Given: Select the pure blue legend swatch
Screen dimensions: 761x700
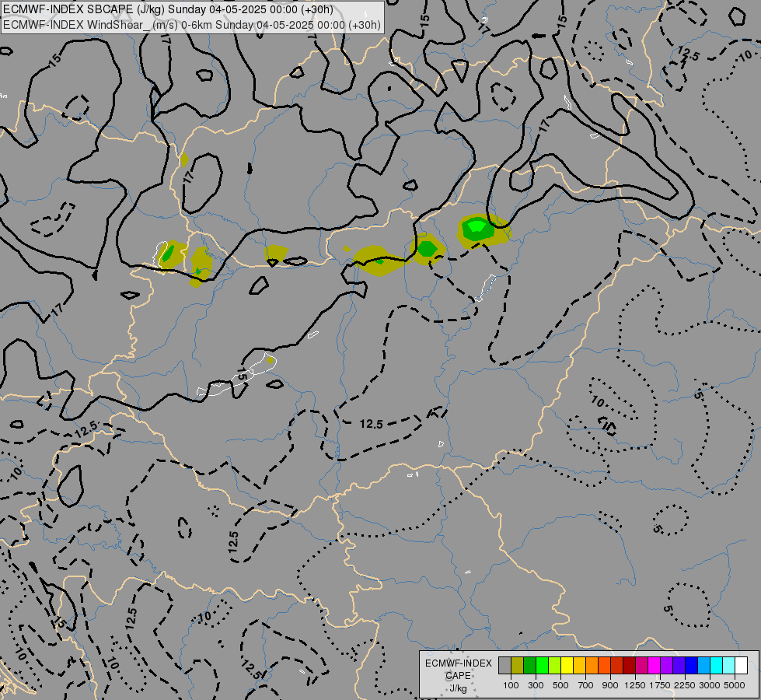Looking at the screenshot, I should click(x=691, y=666).
